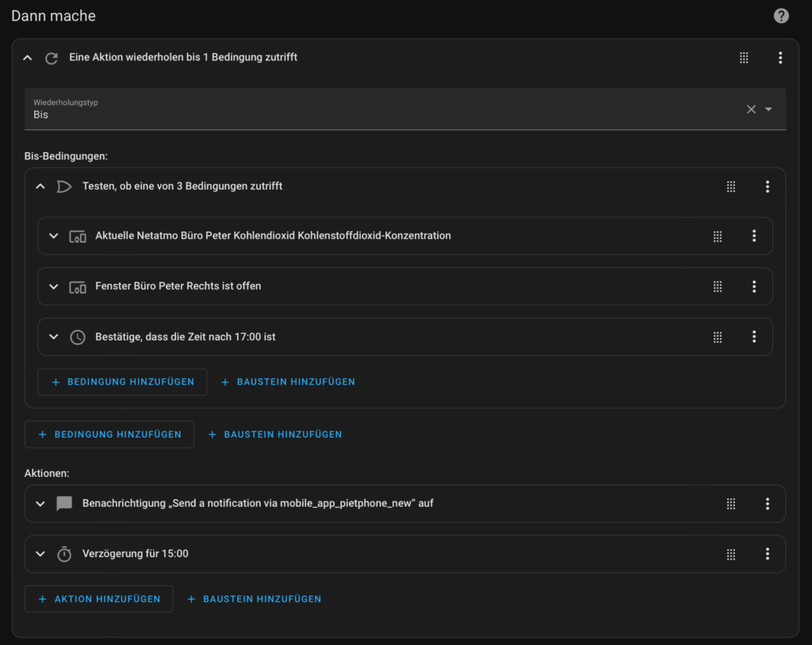
Task: Clear the Wiederholungstyp selection with X
Action: (x=751, y=109)
